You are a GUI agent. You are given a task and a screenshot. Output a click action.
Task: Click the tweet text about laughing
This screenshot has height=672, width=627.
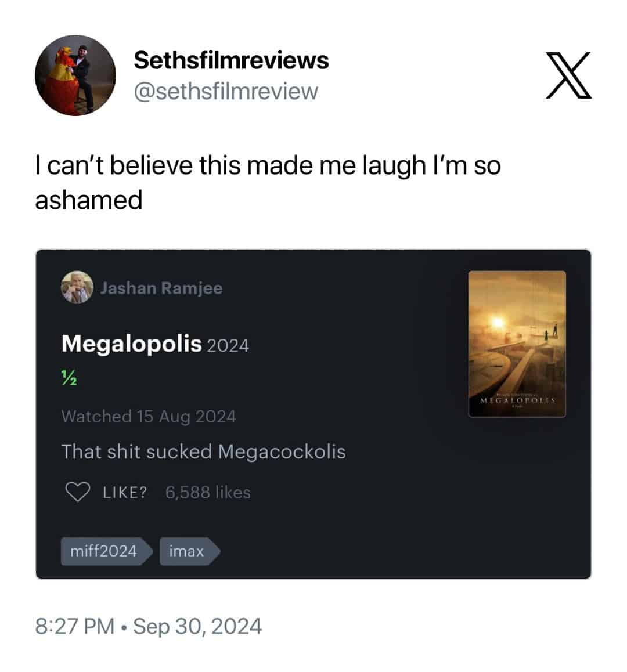[x=268, y=183]
